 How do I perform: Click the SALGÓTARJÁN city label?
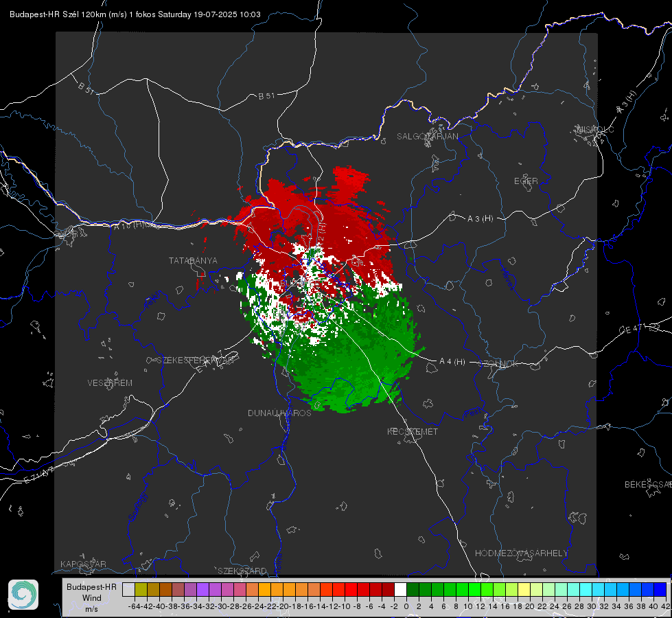[427, 137]
